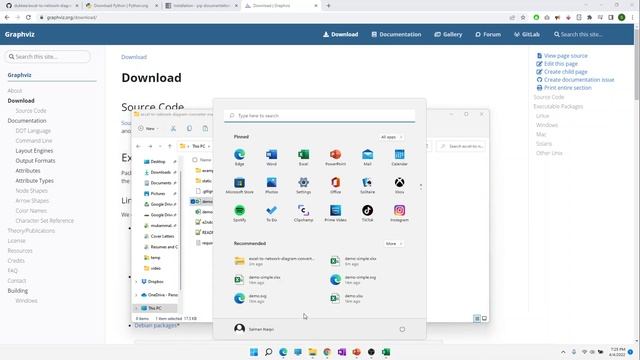Image resolution: width=640 pixels, height=360 pixels.
Task: Launch Word from the pinned apps
Action: tap(271, 157)
